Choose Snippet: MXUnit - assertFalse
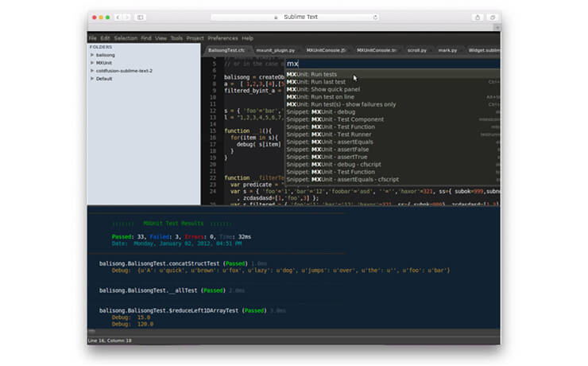 pyautogui.click(x=393, y=150)
